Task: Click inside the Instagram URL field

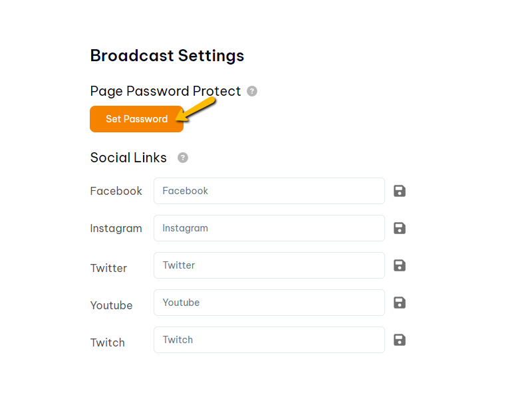Action: point(269,228)
